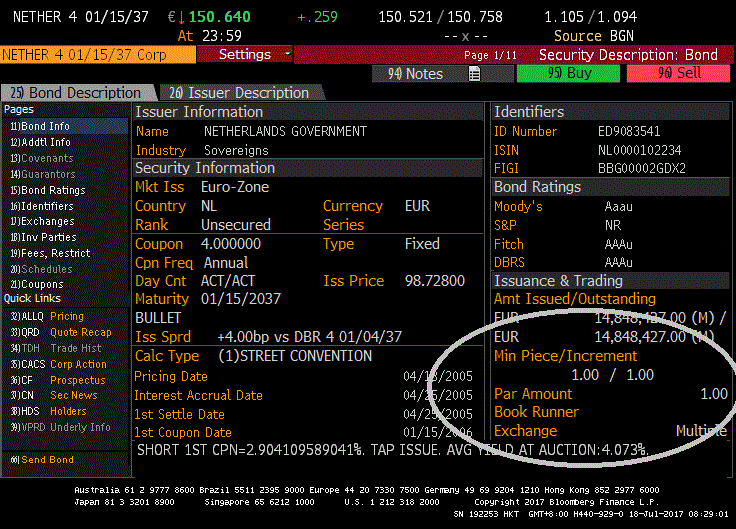Click the ISIN value NL0000102234
The height and width of the screenshot is (529, 736).
tap(639, 150)
